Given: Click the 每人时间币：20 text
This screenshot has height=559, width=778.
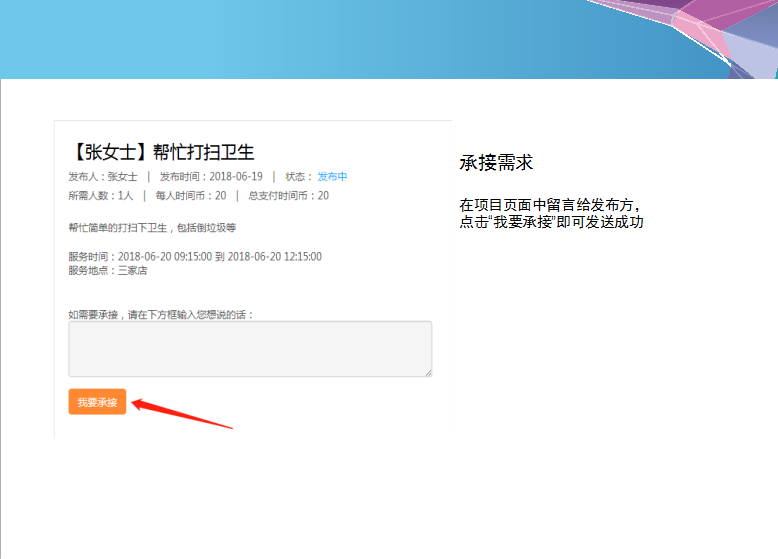Looking at the screenshot, I should click(191, 195).
